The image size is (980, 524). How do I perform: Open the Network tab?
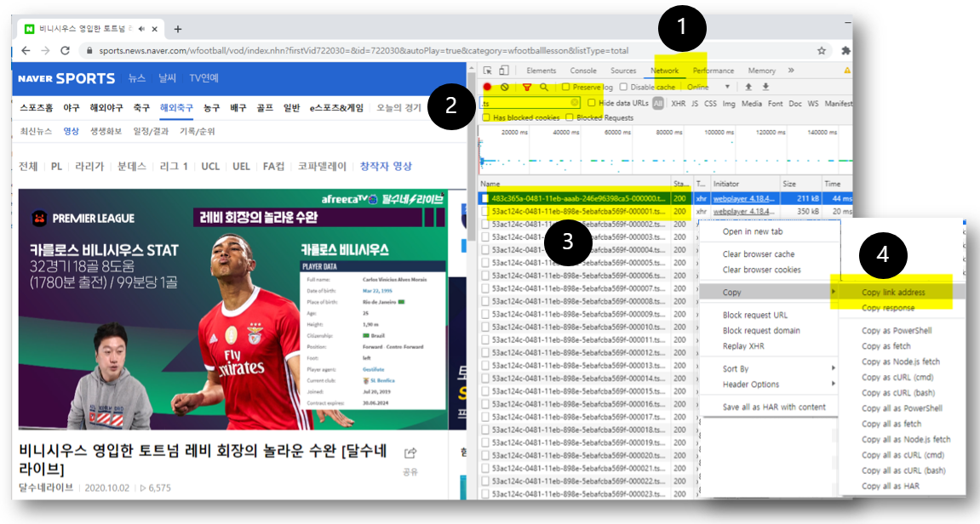coord(664,71)
